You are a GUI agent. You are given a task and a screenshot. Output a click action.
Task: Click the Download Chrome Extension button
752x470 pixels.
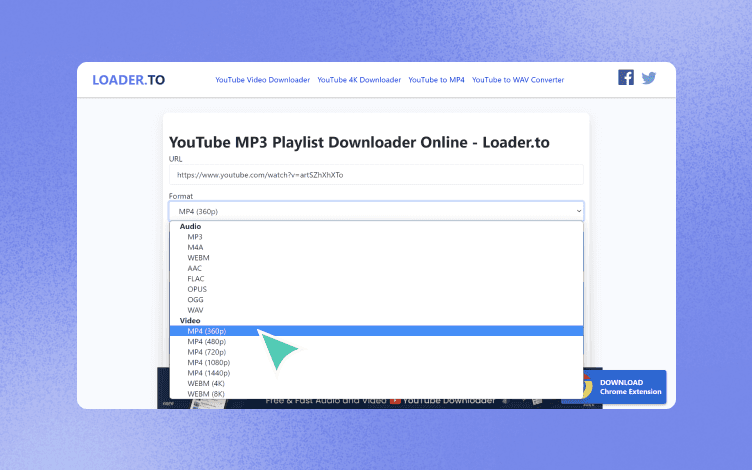(x=624, y=387)
